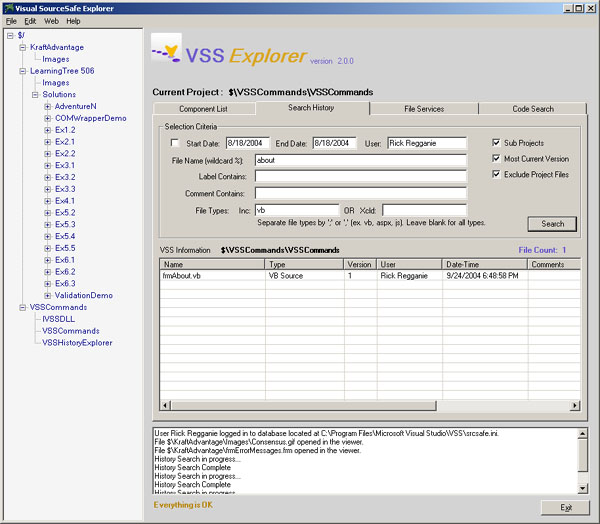
Task: Collapse the LearningTree 506 node
Action: [x=23, y=71]
